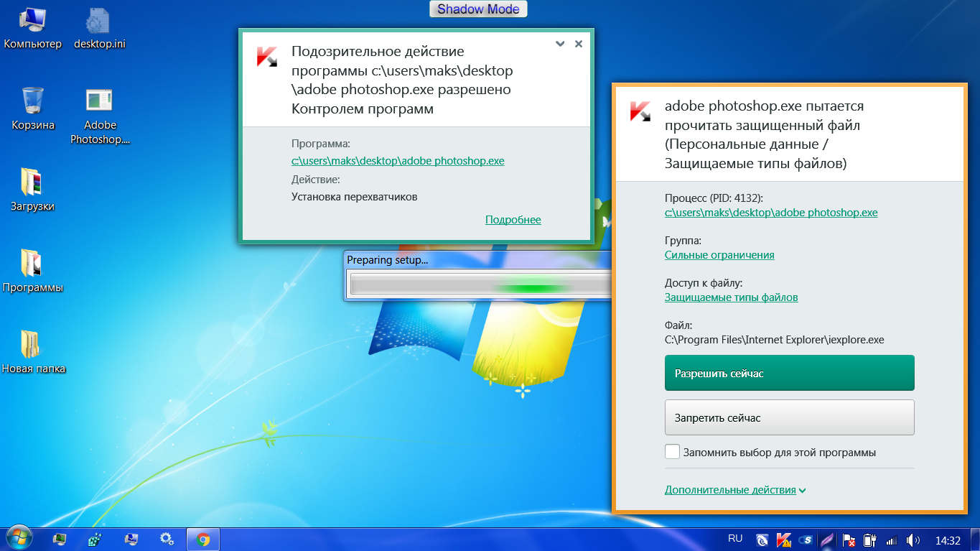This screenshot has width=980, height=551.
Task: Open the Загрузки folder icon
Action: tap(33, 190)
